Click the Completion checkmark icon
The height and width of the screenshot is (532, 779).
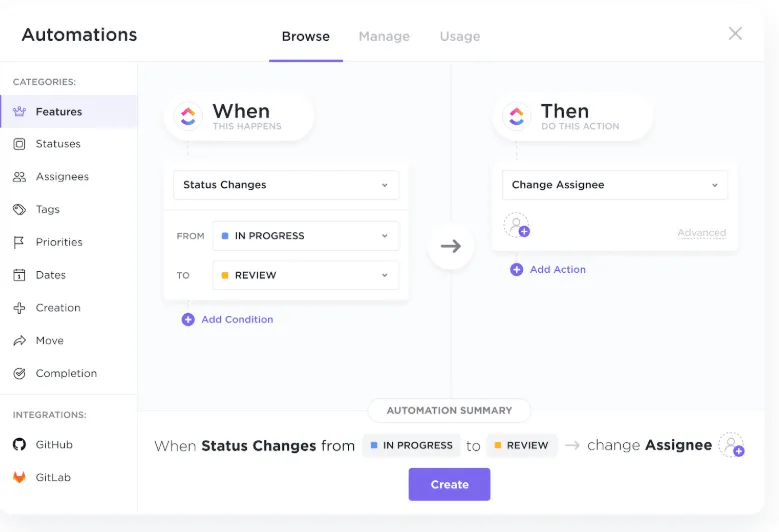pos(19,374)
